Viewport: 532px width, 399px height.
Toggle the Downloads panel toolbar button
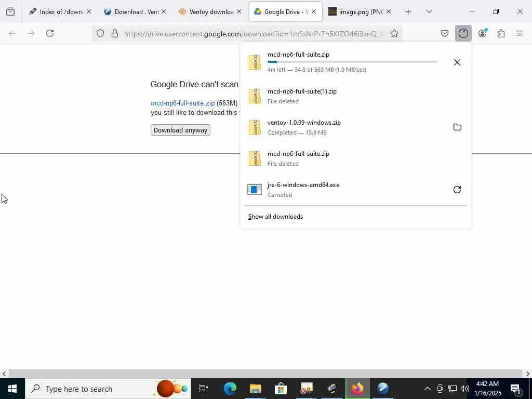463,33
